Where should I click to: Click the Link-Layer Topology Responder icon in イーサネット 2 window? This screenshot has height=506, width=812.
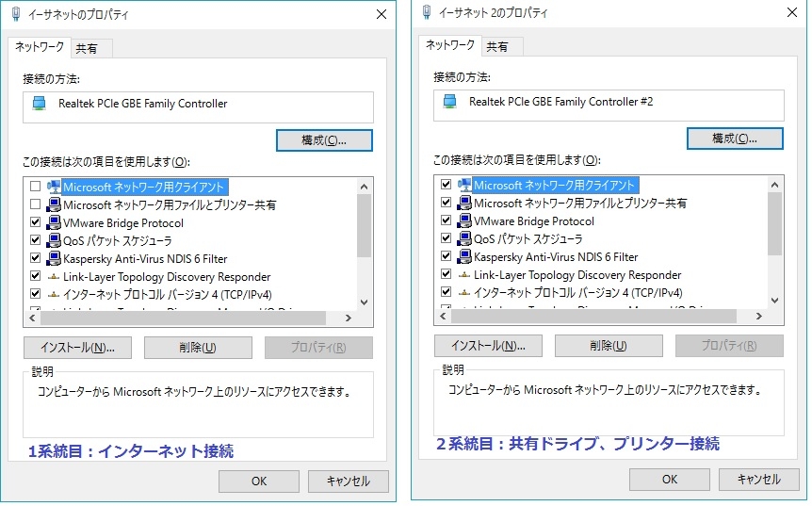coord(464,275)
